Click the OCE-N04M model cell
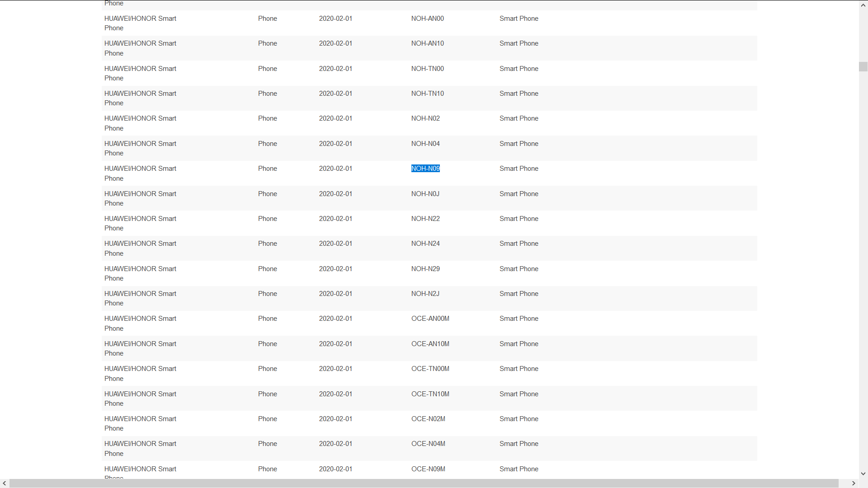The image size is (868, 488). (x=428, y=444)
